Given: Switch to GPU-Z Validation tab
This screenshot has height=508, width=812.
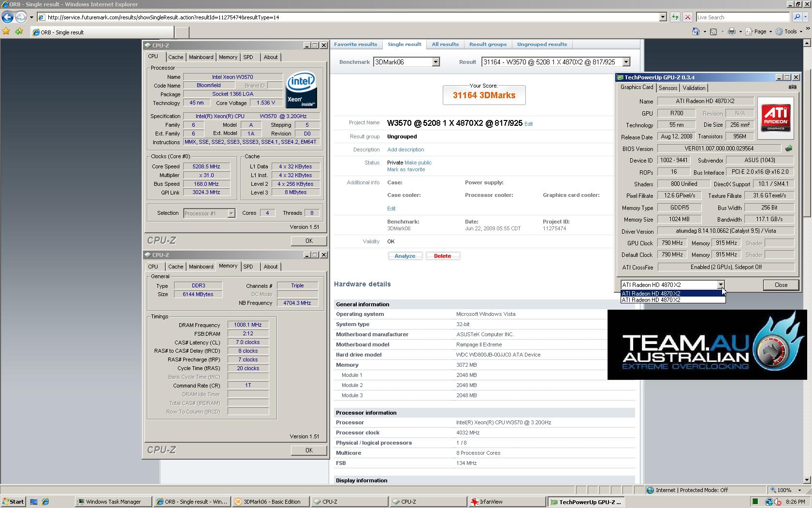Looking at the screenshot, I should 694,88.
